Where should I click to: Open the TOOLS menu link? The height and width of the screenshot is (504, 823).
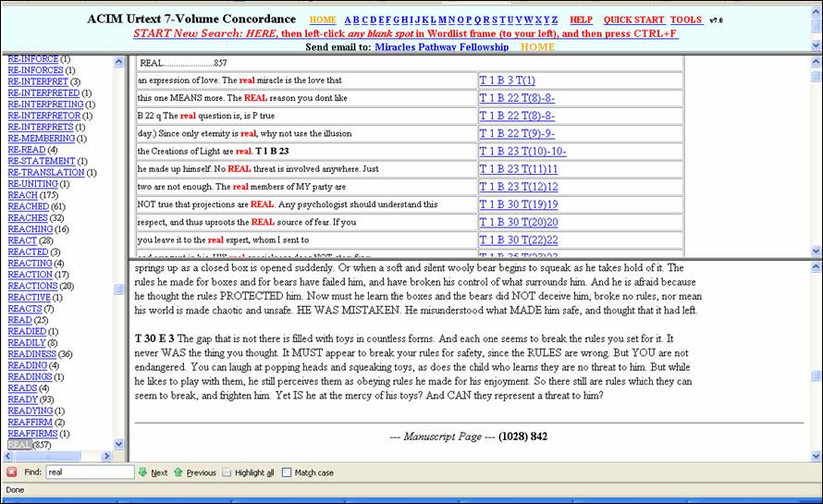coord(685,19)
